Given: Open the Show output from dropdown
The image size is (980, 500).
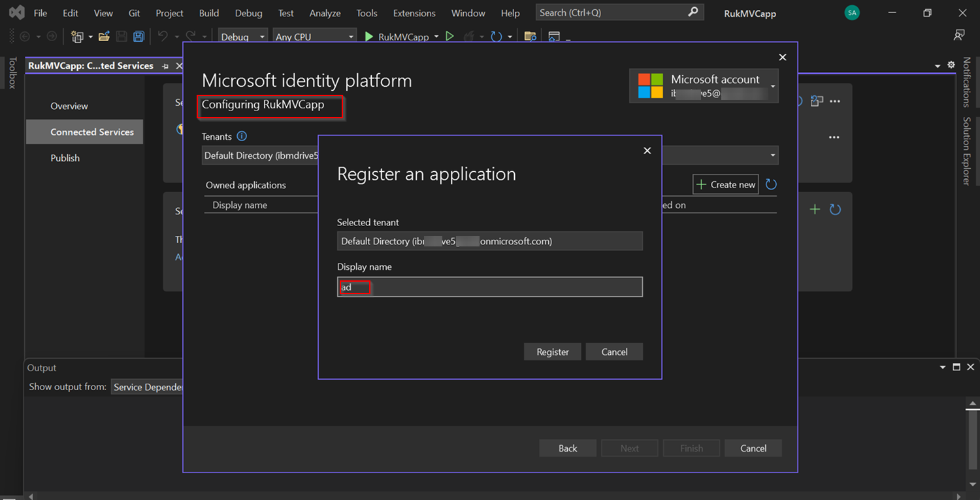Looking at the screenshot, I should click(148, 387).
